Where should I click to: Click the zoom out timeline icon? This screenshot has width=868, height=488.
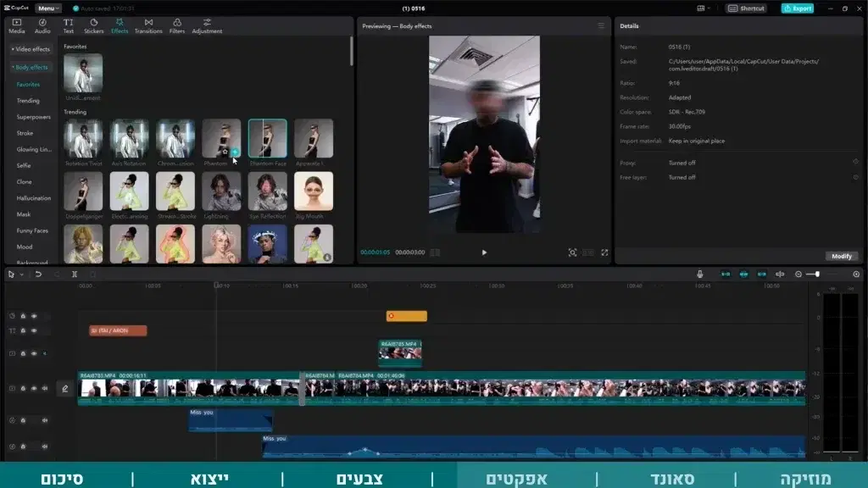[798, 274]
